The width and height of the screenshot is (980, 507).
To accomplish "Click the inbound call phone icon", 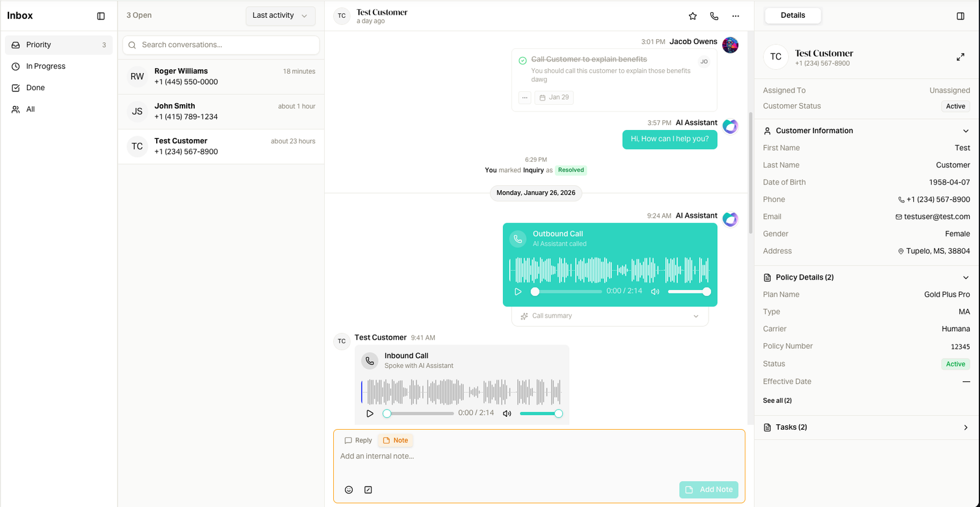I will [370, 361].
